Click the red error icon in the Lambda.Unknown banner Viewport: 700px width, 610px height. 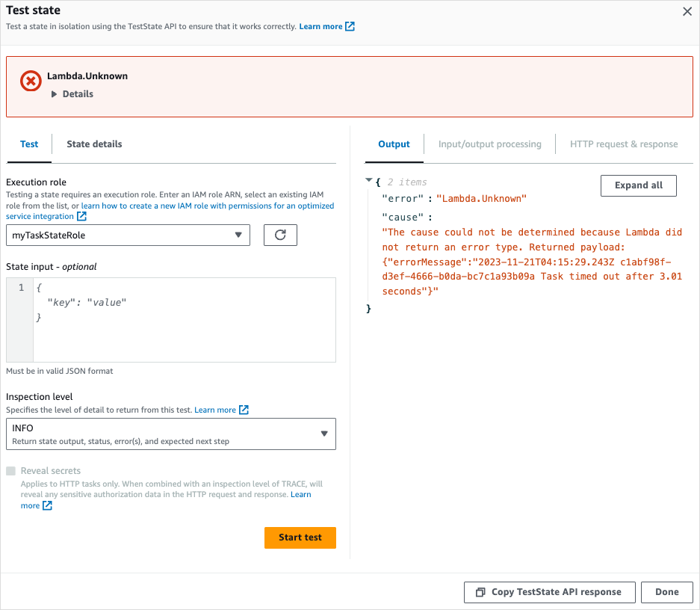pos(30,81)
